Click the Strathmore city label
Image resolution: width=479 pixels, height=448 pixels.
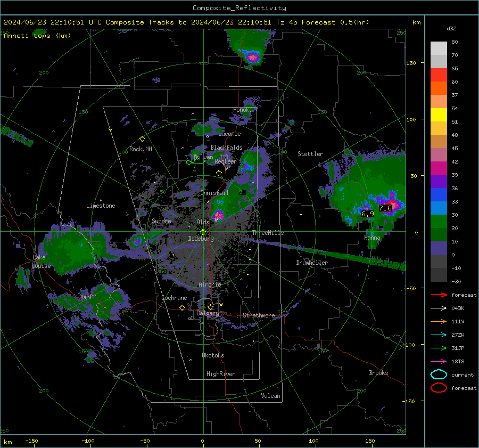coord(259,315)
